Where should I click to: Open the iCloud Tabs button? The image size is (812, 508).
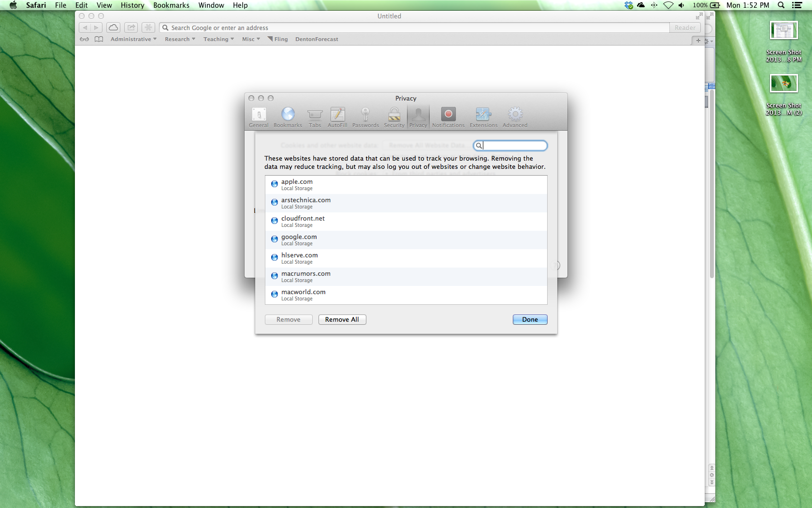tap(113, 28)
